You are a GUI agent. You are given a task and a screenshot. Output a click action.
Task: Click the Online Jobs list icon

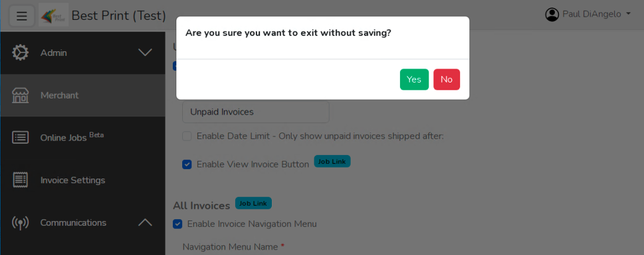coord(20,137)
